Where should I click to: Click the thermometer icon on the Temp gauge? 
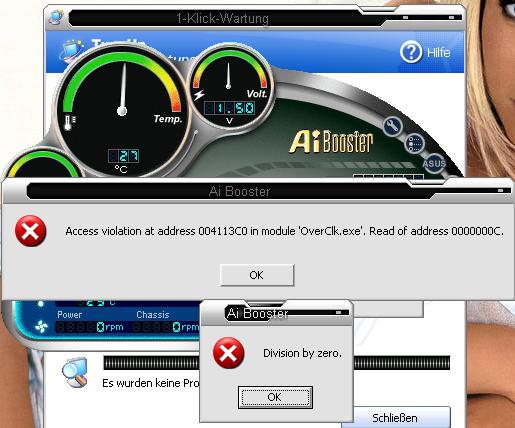pos(70,123)
